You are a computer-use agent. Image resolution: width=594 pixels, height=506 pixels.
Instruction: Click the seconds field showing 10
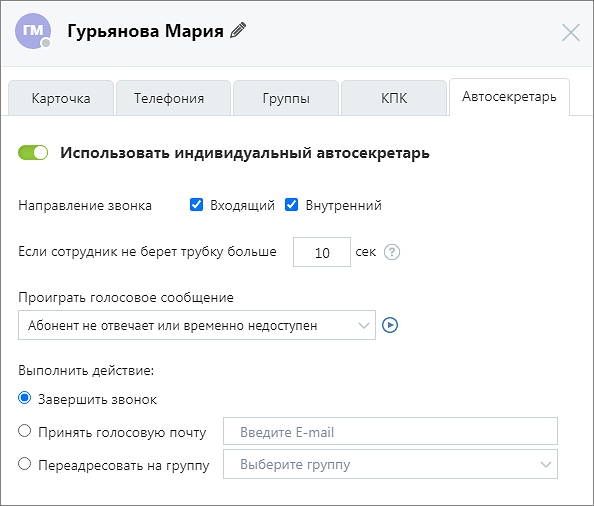(x=322, y=252)
